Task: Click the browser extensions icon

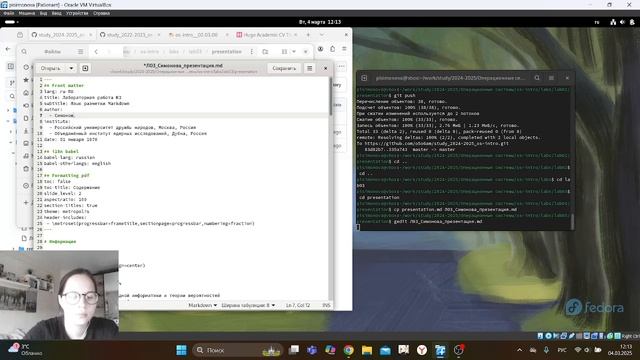Action: tap(332, 49)
